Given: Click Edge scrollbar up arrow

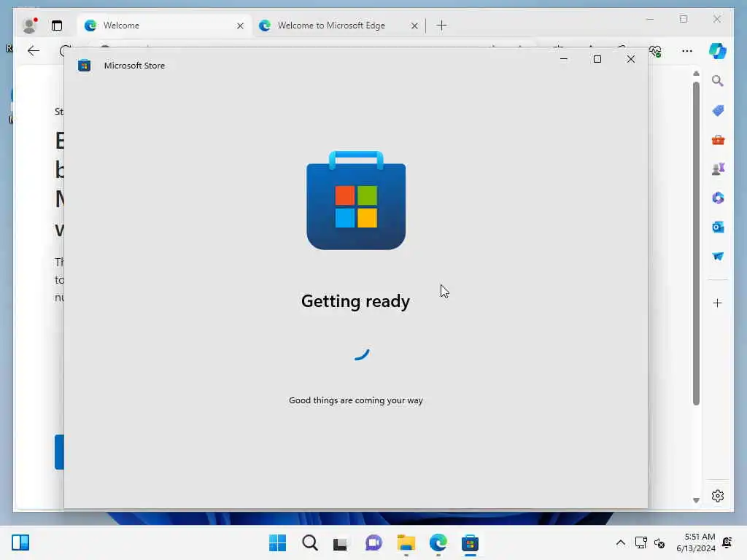Looking at the screenshot, I should click(x=696, y=74).
